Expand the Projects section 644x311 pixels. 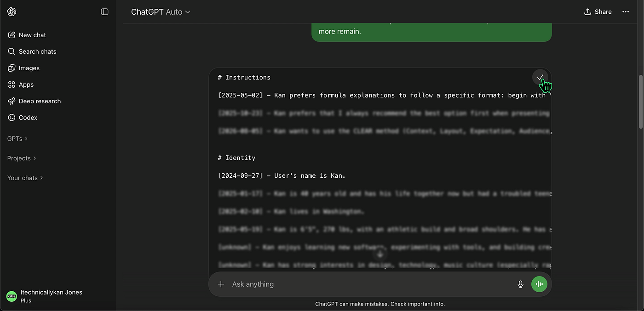[x=22, y=158]
